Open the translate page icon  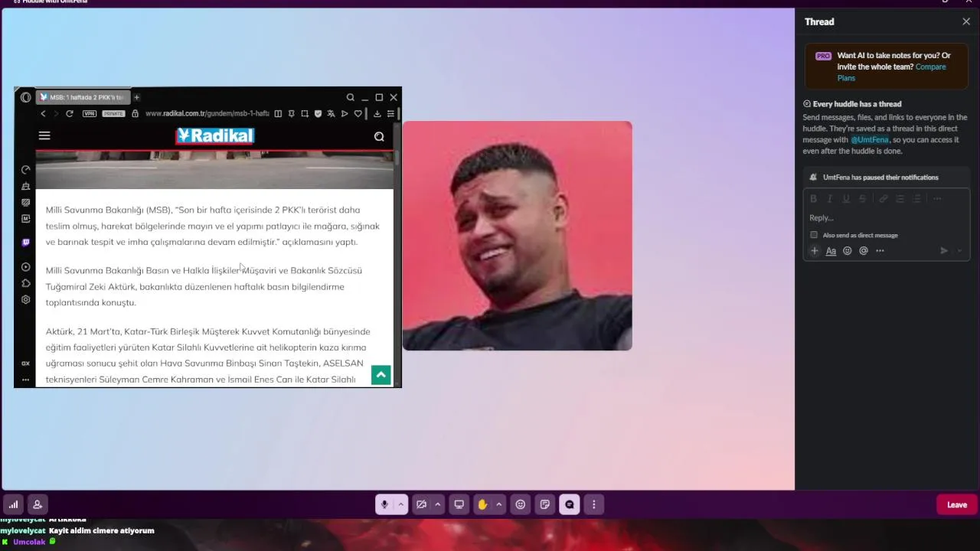coord(331,113)
